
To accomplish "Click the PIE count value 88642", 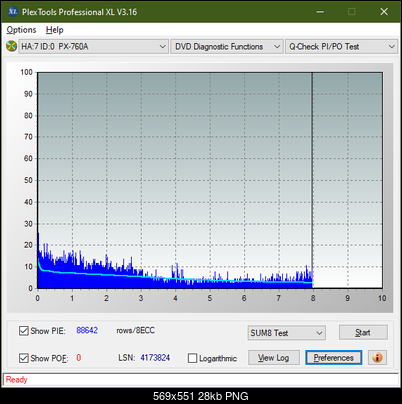I will click(87, 330).
